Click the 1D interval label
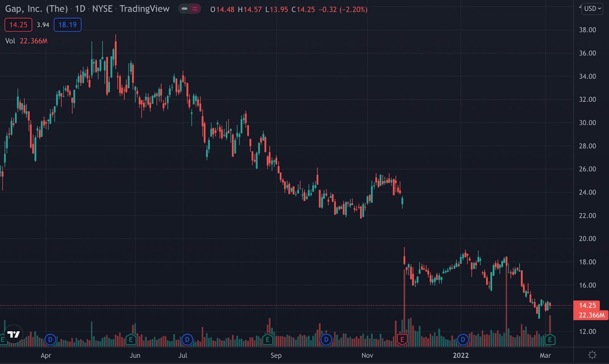Screen dimensions: 609x364 click(x=80, y=9)
